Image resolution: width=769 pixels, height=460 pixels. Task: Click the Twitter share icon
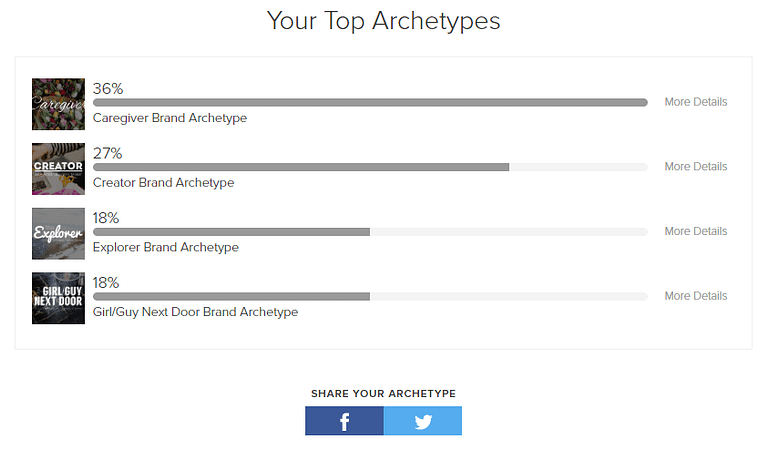pyautogui.click(x=423, y=421)
